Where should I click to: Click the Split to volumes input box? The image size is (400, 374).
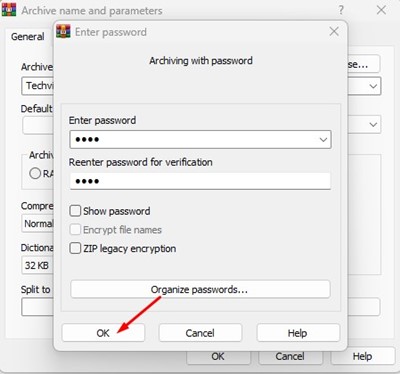[37, 307]
